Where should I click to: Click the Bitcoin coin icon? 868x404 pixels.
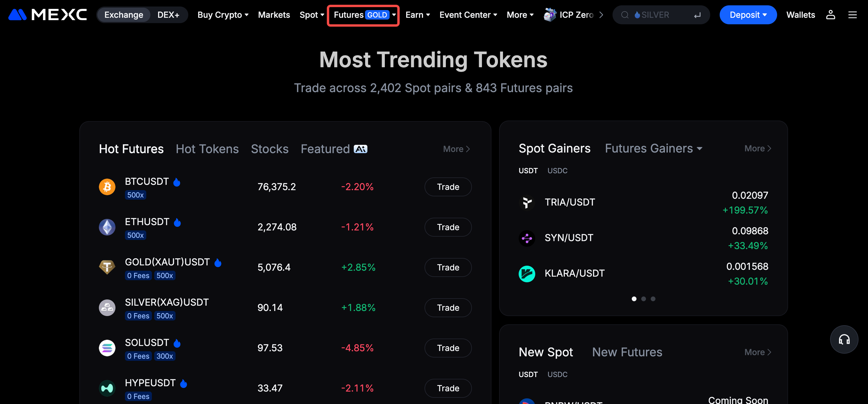107,187
